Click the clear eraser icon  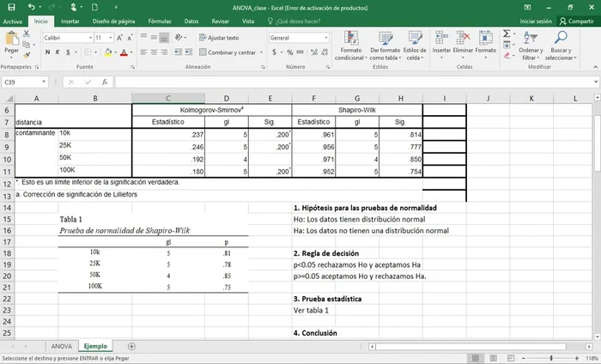(x=507, y=56)
